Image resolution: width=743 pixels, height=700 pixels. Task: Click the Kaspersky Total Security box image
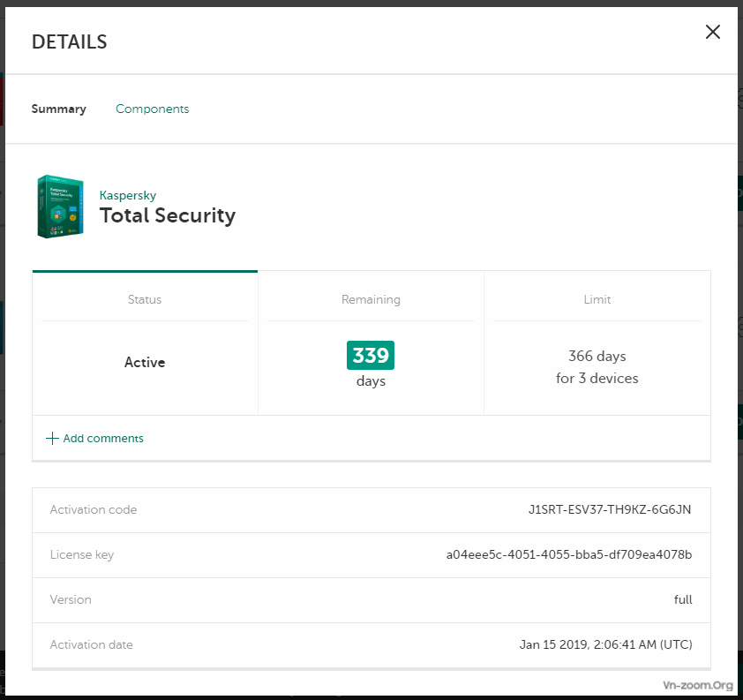pos(60,207)
